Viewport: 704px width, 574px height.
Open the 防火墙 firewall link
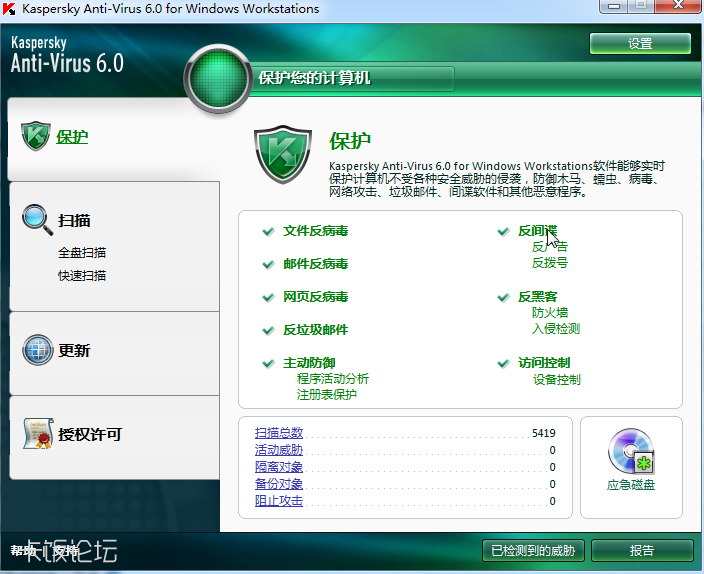[550, 313]
